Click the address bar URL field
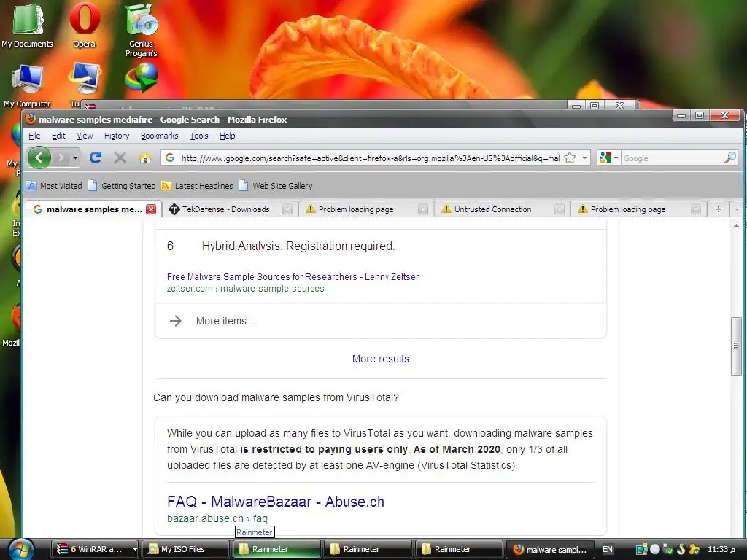The height and width of the screenshot is (560, 747). point(370,158)
